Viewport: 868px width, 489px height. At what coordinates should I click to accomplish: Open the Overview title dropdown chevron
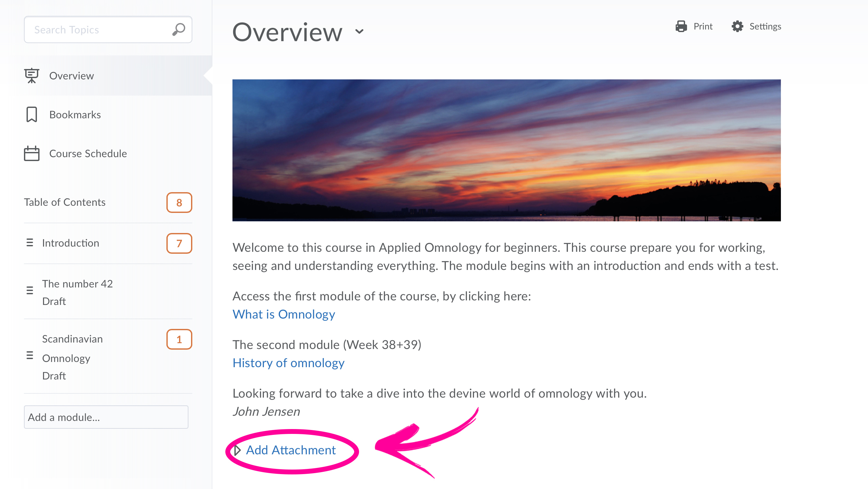coord(359,32)
